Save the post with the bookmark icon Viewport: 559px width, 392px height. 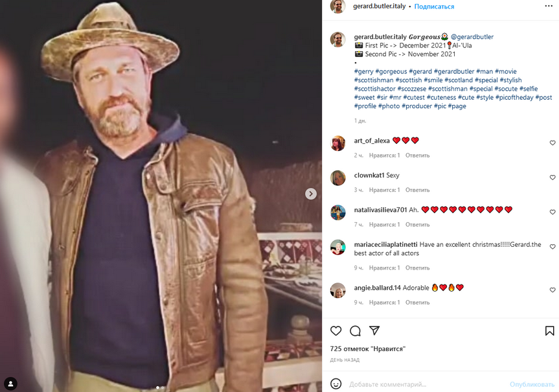(x=549, y=331)
